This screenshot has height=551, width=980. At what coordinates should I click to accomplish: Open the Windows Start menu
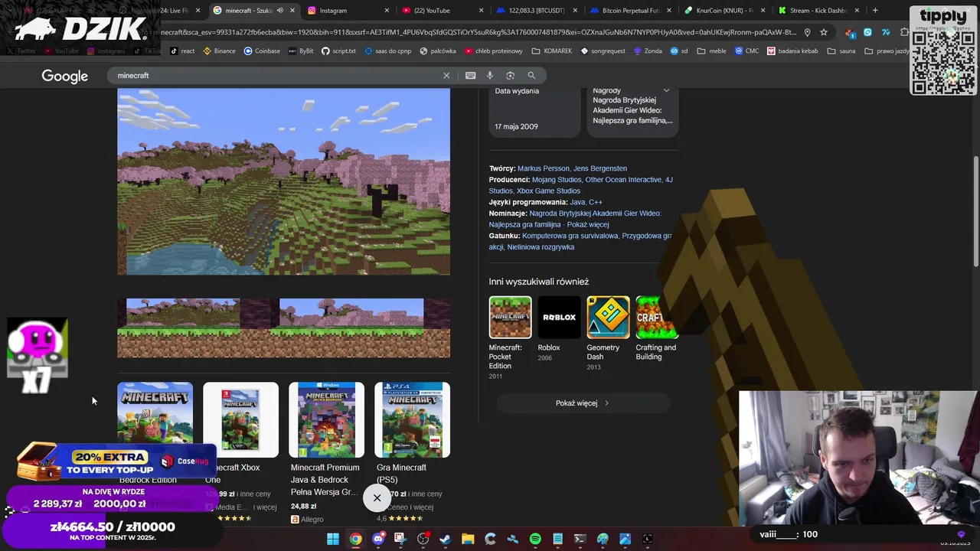333,539
